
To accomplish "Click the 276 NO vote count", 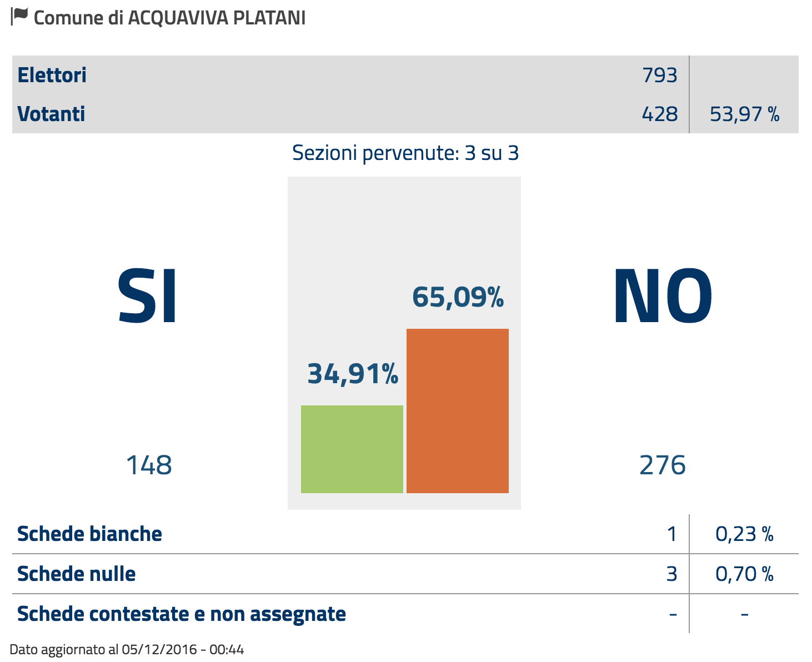I will 663,465.
